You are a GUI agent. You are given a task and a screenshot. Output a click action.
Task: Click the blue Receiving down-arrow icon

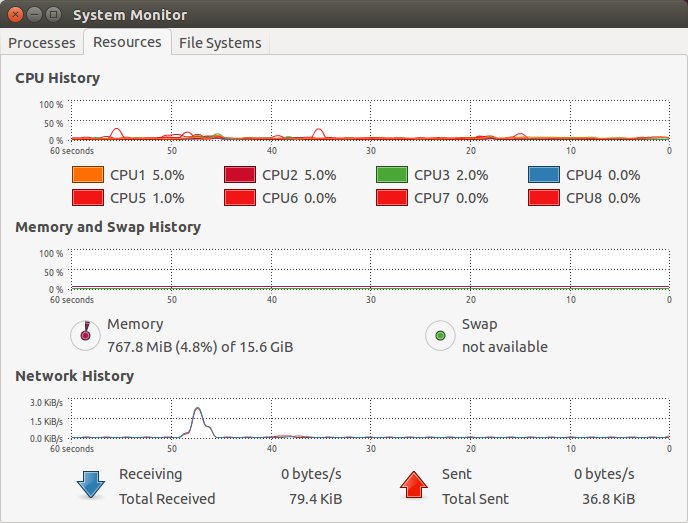coord(91,485)
